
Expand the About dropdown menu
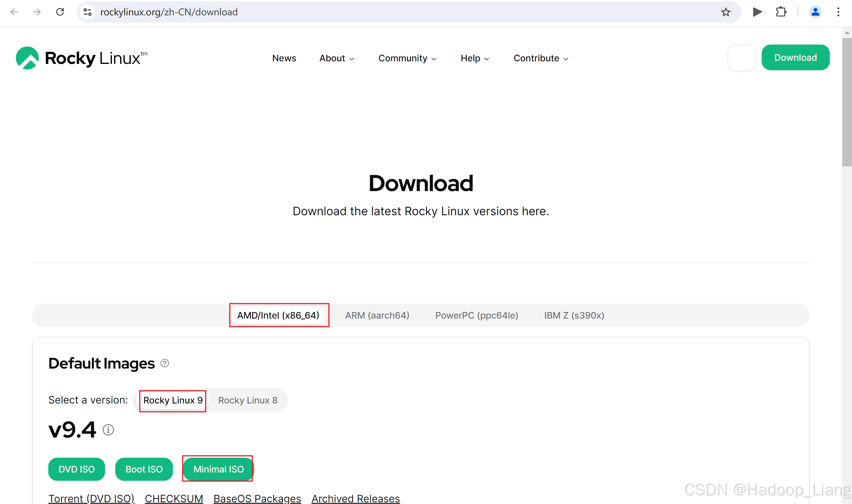(x=337, y=58)
